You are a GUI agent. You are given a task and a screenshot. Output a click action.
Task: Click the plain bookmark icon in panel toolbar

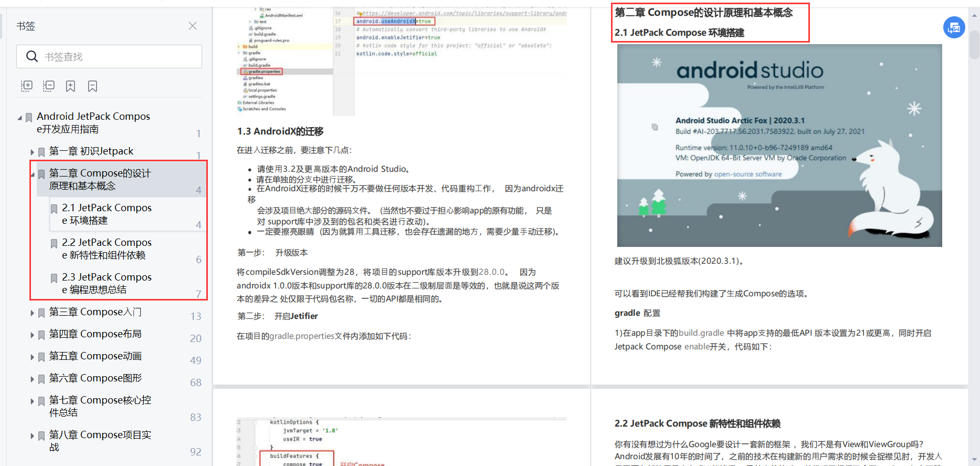tap(92, 86)
